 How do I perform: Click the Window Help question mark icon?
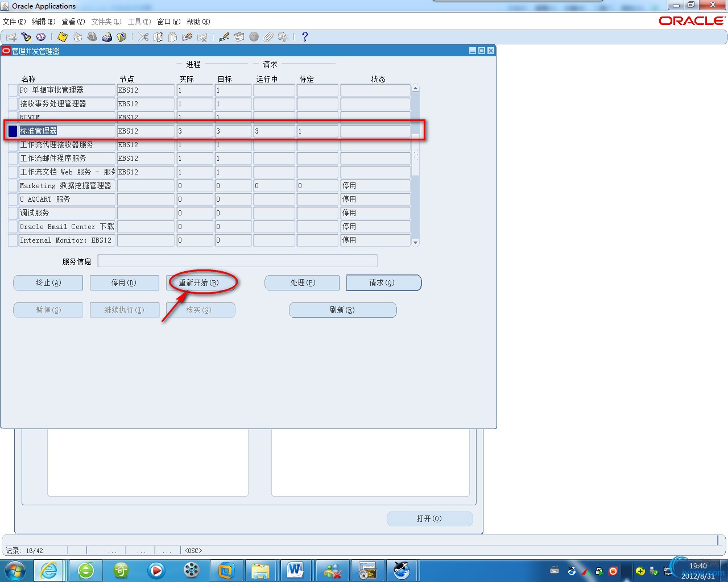click(305, 37)
